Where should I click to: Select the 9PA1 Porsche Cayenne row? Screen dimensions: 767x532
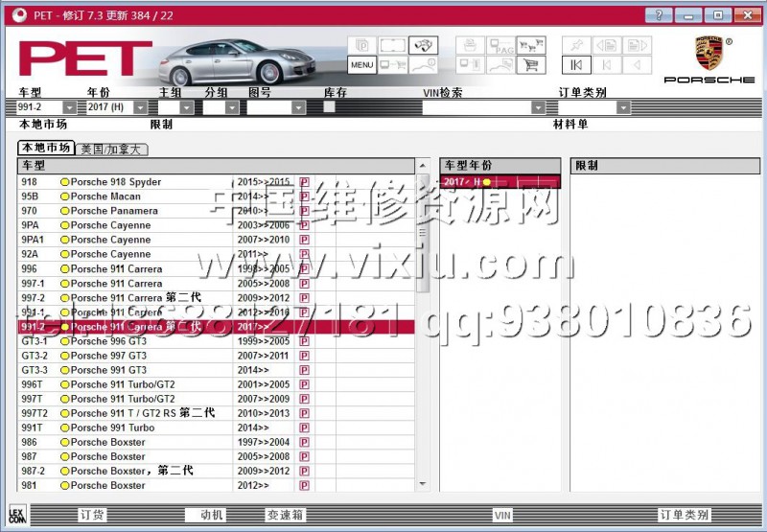[216, 240]
